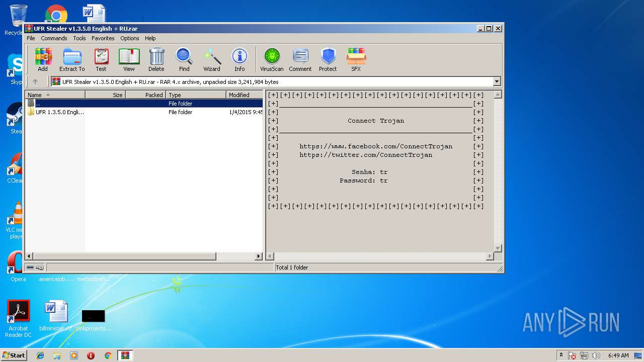Click the comment pane scroll up arrow
Image resolution: width=644 pixels, height=362 pixels.
coord(498,95)
